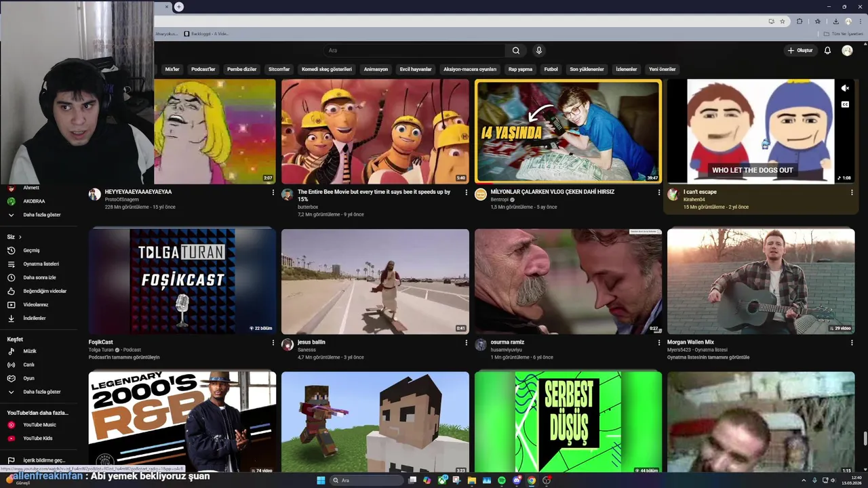The image size is (868, 488).
Task: Open the YouTube account avatar menu
Action: pyautogui.click(x=847, y=50)
